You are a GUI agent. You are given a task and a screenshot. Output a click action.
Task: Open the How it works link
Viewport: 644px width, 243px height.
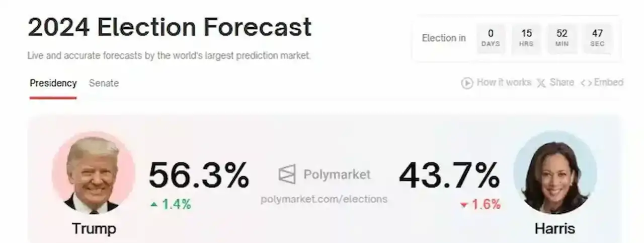(503, 83)
